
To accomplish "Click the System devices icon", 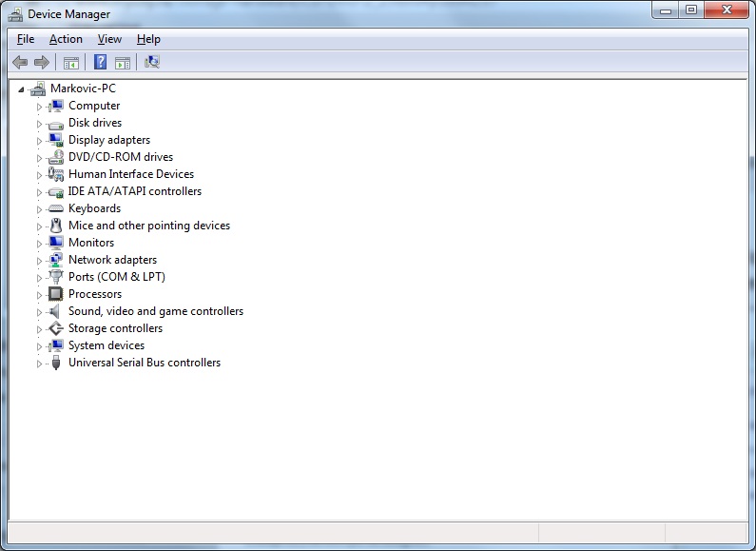I will pyautogui.click(x=56, y=345).
